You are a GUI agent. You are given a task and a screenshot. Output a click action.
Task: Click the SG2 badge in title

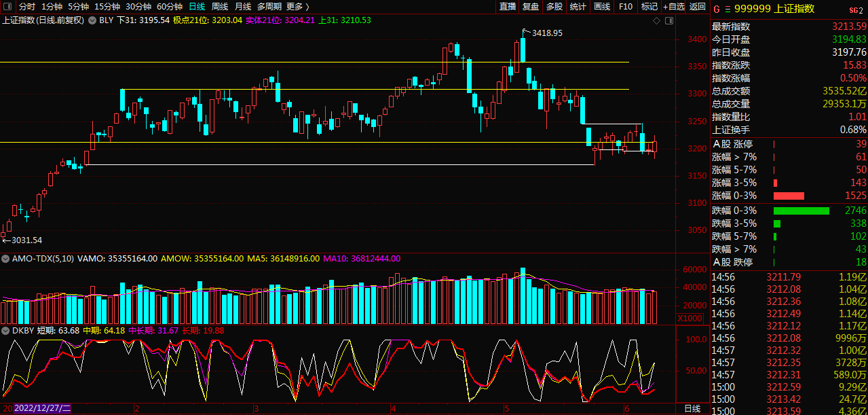[x=856, y=10]
